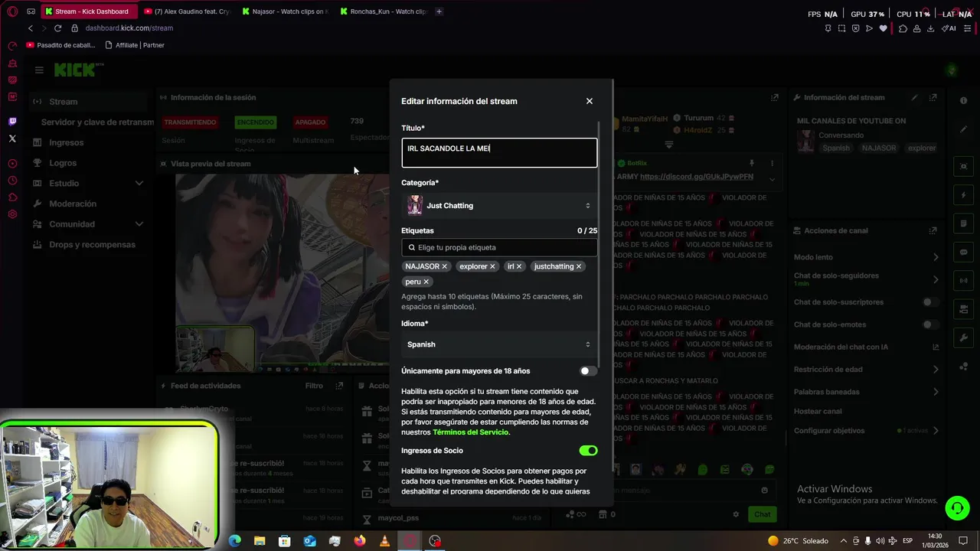Remove the irl tag
This screenshot has width=980, height=551.
[519, 266]
